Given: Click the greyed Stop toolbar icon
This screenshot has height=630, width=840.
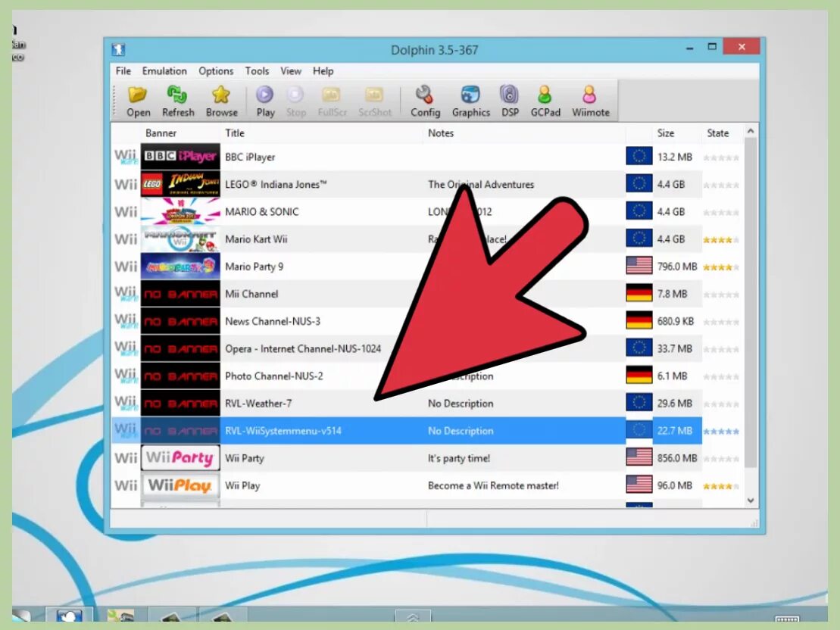Looking at the screenshot, I should [x=295, y=101].
